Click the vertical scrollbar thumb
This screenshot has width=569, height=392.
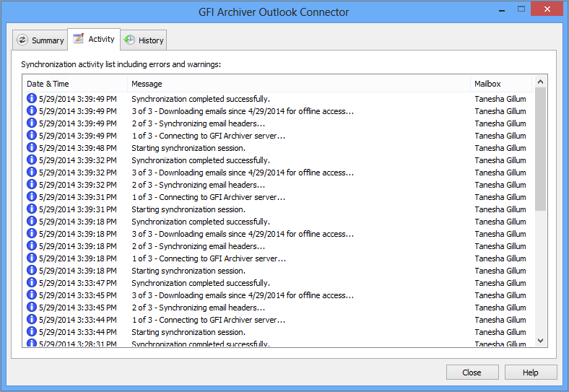coord(540,149)
